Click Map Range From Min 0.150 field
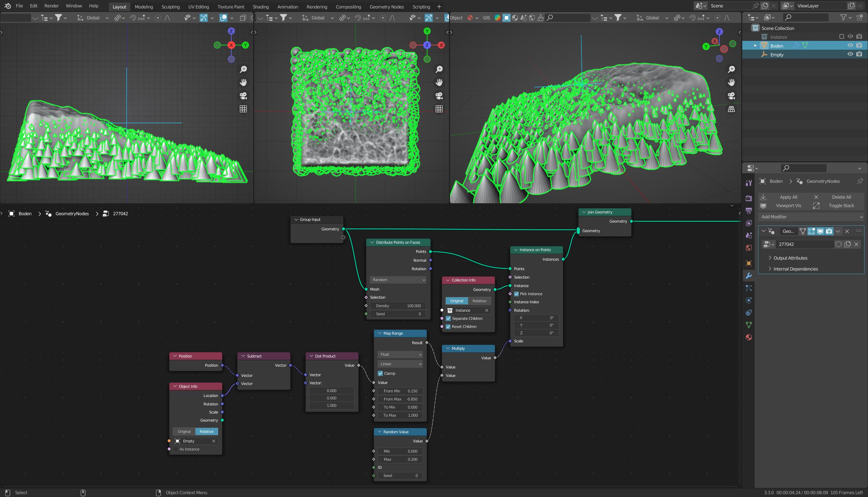The image size is (868, 497). coord(400,391)
